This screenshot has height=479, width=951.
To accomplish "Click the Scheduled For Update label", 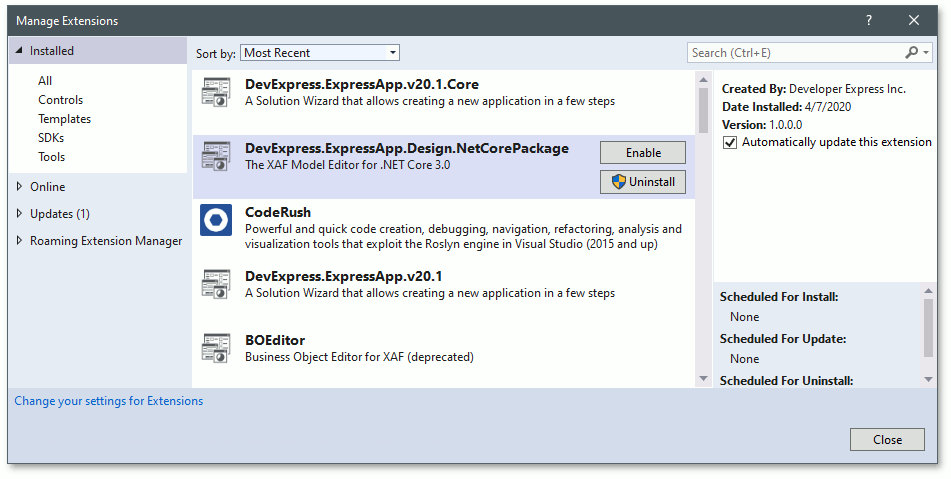I will [782, 339].
